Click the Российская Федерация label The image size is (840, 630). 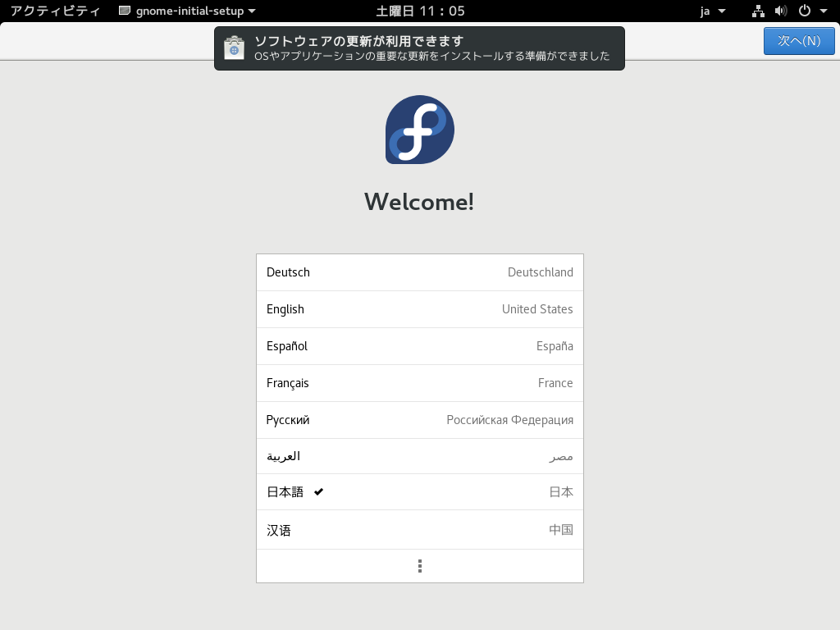coord(510,420)
